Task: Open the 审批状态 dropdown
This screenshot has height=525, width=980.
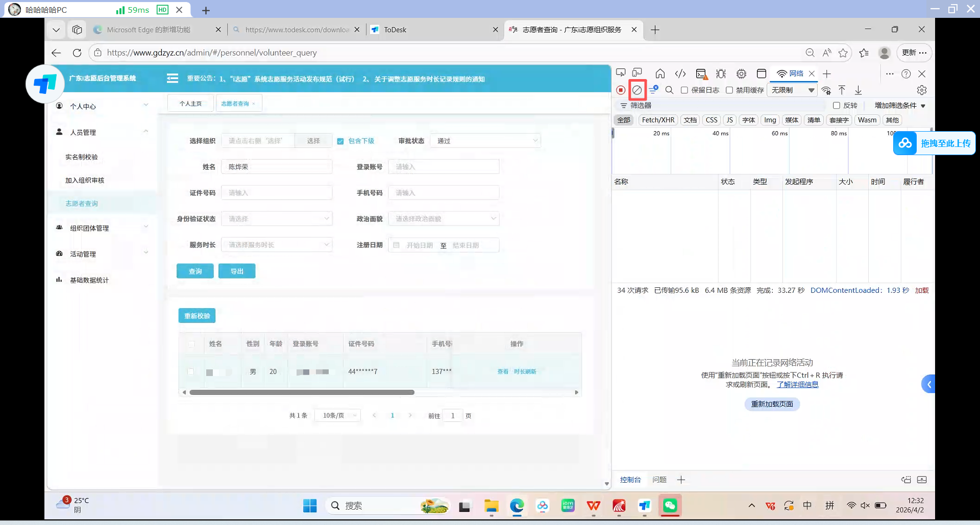Action: (485, 141)
